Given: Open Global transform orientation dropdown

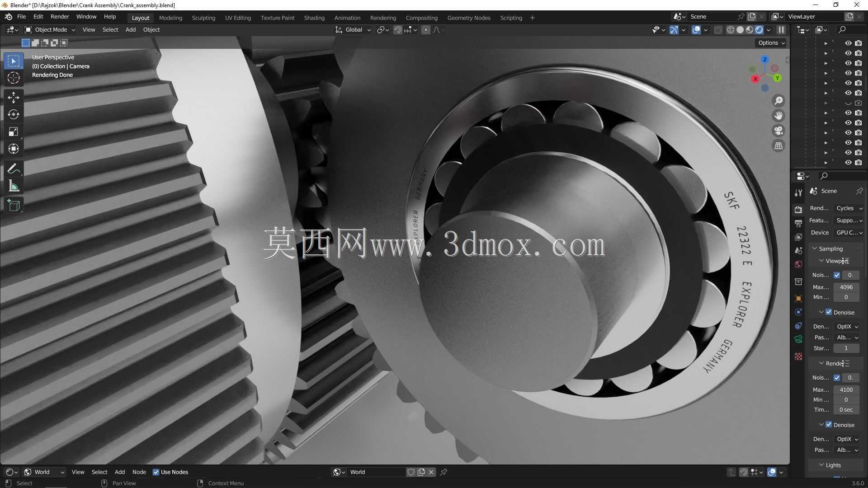Looking at the screenshot, I should (353, 30).
